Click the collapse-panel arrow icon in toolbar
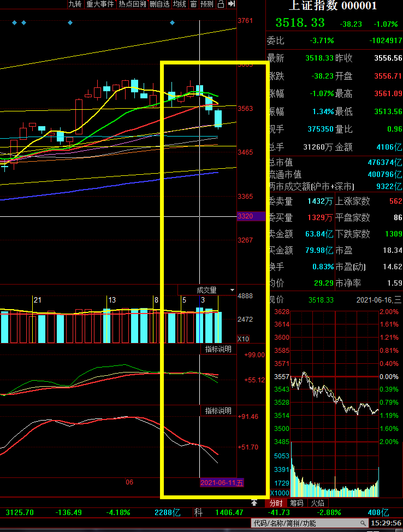 click(232, 4)
